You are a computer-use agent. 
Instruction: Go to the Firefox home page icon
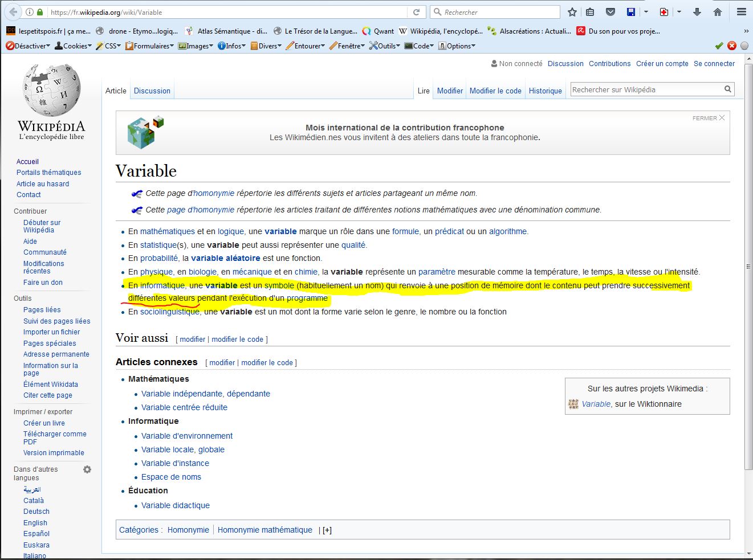tap(718, 12)
